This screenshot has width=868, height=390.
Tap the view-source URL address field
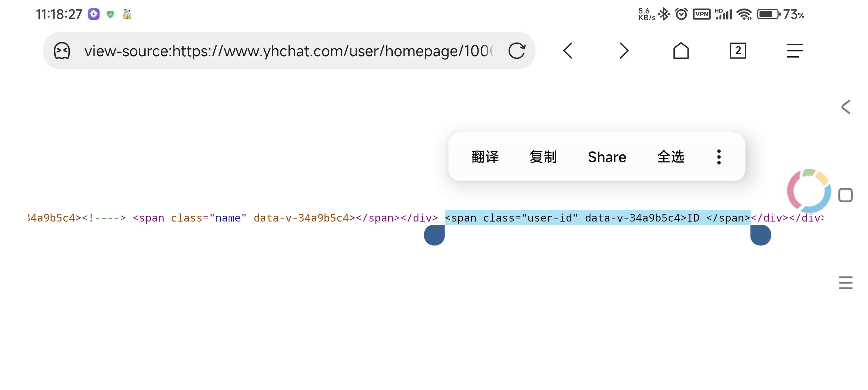click(289, 51)
